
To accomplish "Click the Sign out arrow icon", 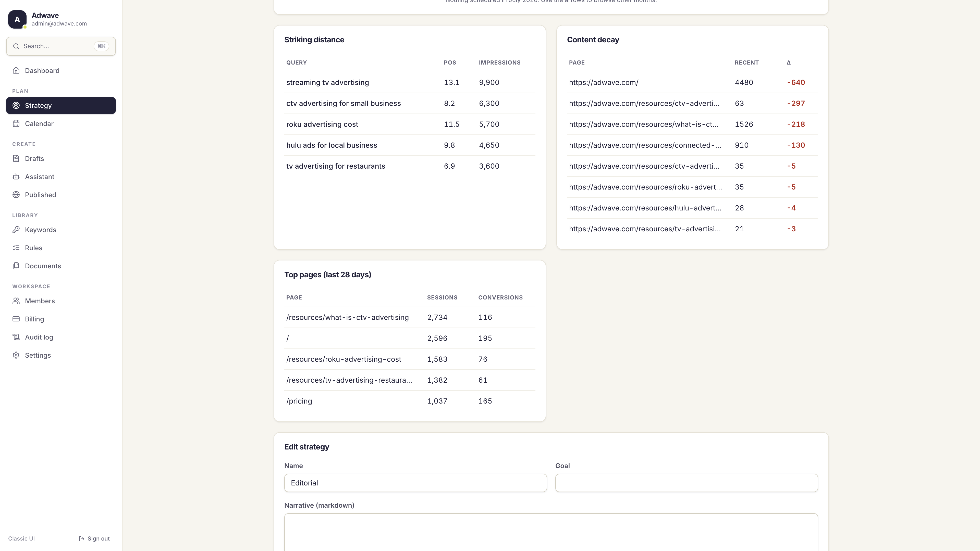I will click(81, 539).
